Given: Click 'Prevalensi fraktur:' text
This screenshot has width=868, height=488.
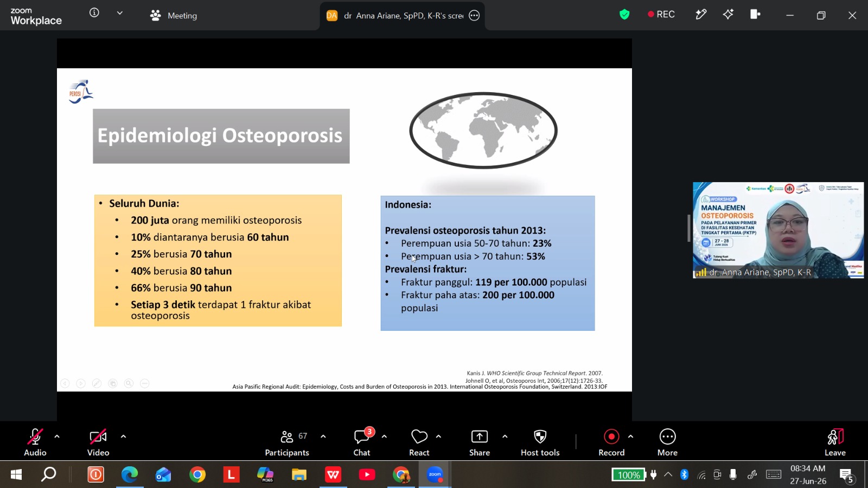Looking at the screenshot, I should coord(426,269).
